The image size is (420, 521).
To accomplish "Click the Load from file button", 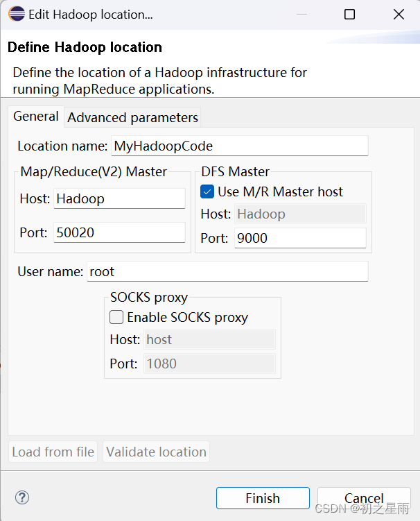I will click(x=53, y=452).
